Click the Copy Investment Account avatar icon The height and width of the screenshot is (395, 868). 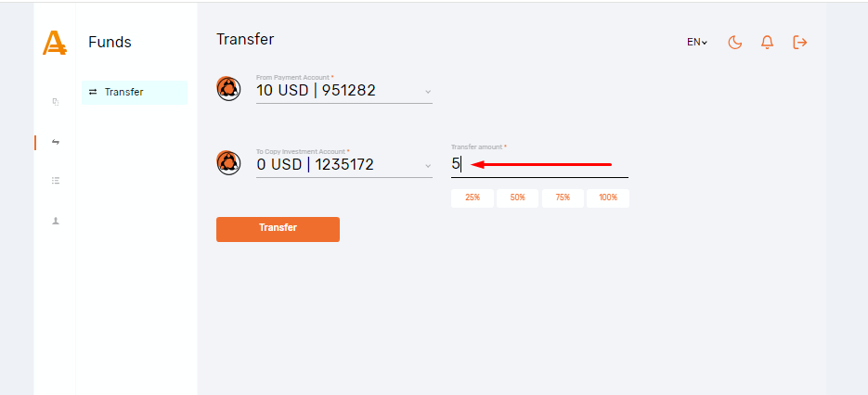coord(228,163)
